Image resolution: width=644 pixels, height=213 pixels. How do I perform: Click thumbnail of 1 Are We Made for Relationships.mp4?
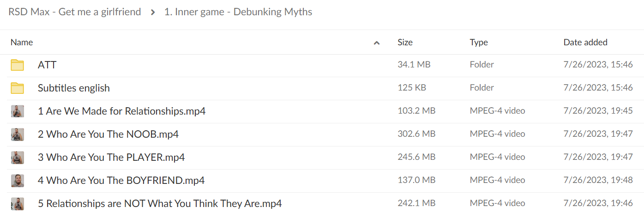pos(17,111)
